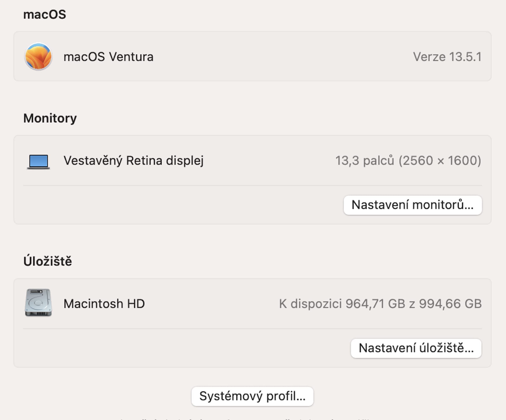Open Nastavení úložiště storage settings
506x420 pixels.
click(x=416, y=348)
